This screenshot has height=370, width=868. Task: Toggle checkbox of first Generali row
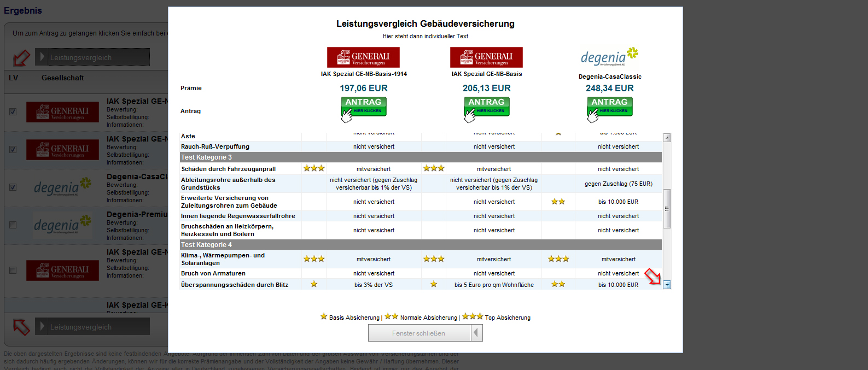13,111
